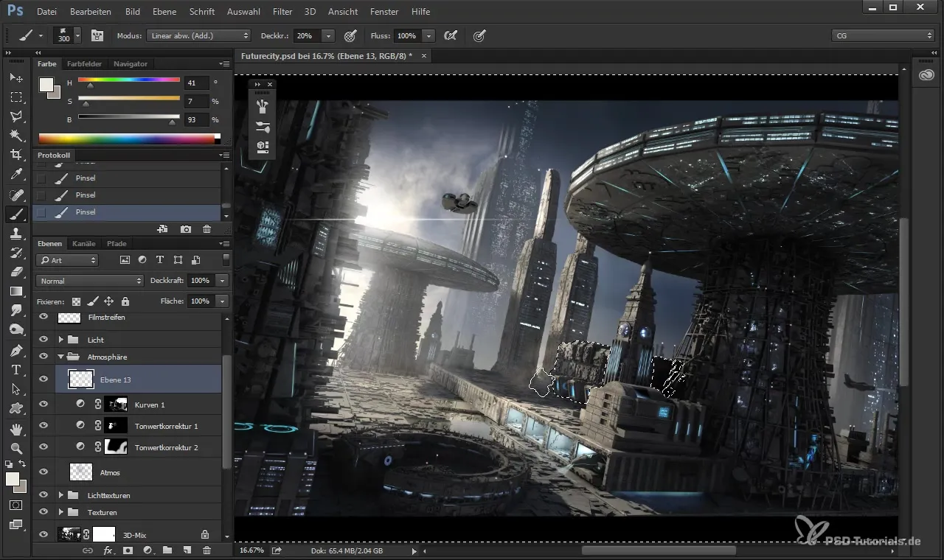Select the Polygonal Lasso tool
This screenshot has width=944, height=560.
[x=15, y=116]
